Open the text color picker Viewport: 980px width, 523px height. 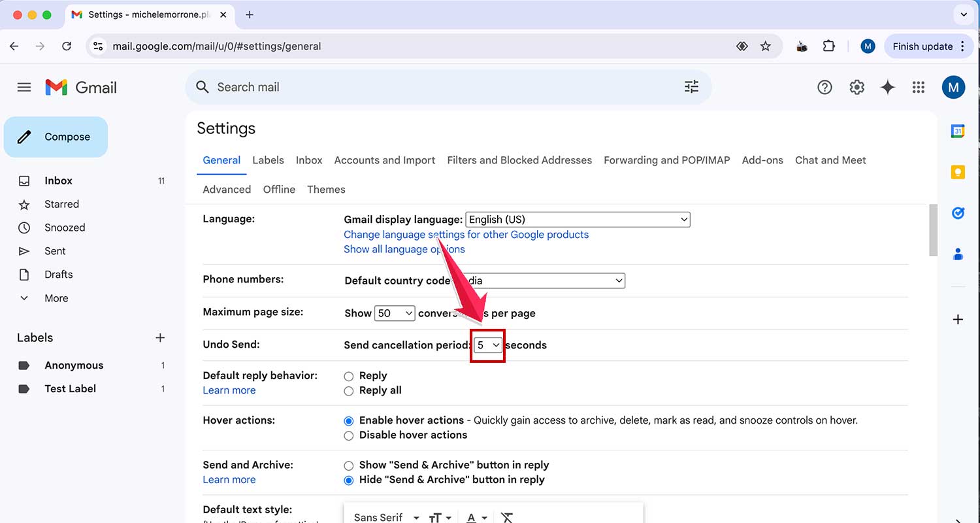click(x=475, y=517)
